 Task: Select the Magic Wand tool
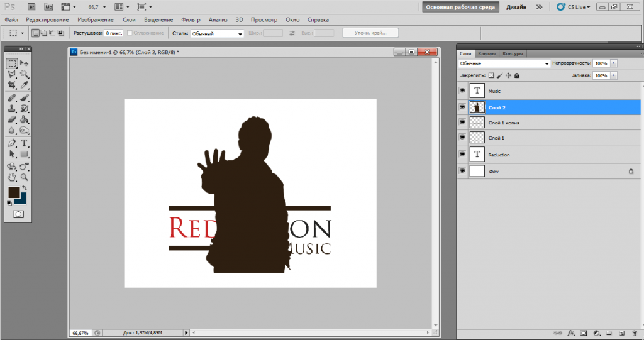coord(25,74)
